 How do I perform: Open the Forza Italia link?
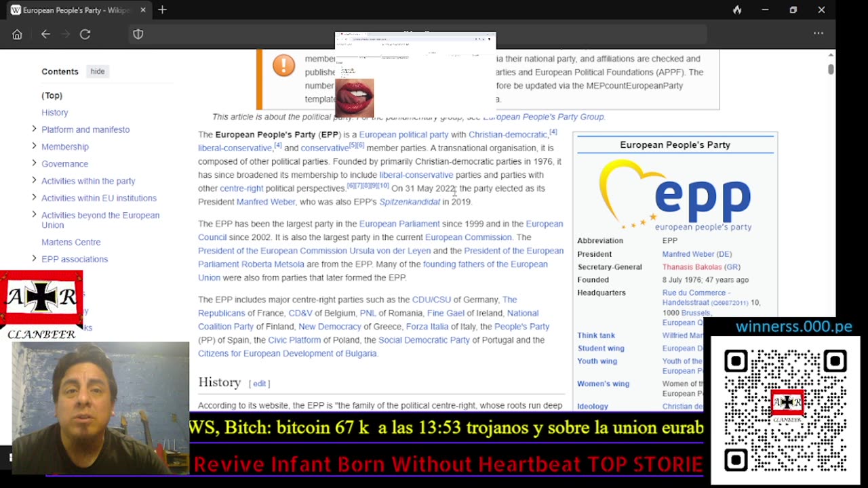427,327
